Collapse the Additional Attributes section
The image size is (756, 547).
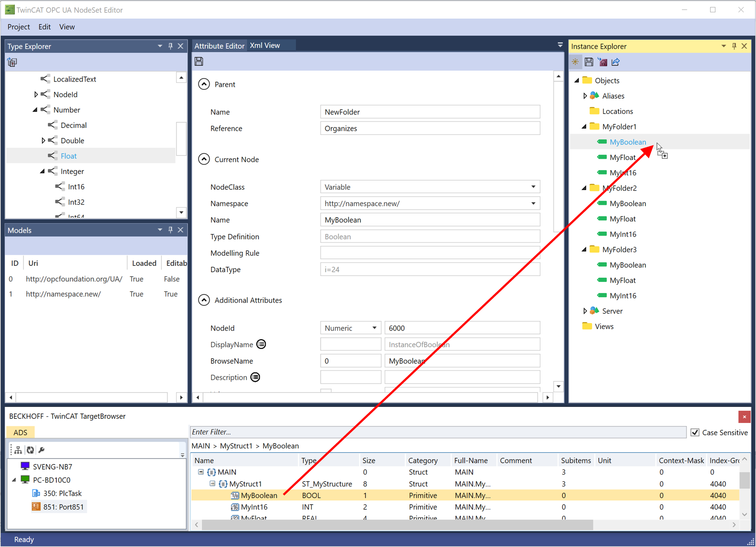(204, 300)
